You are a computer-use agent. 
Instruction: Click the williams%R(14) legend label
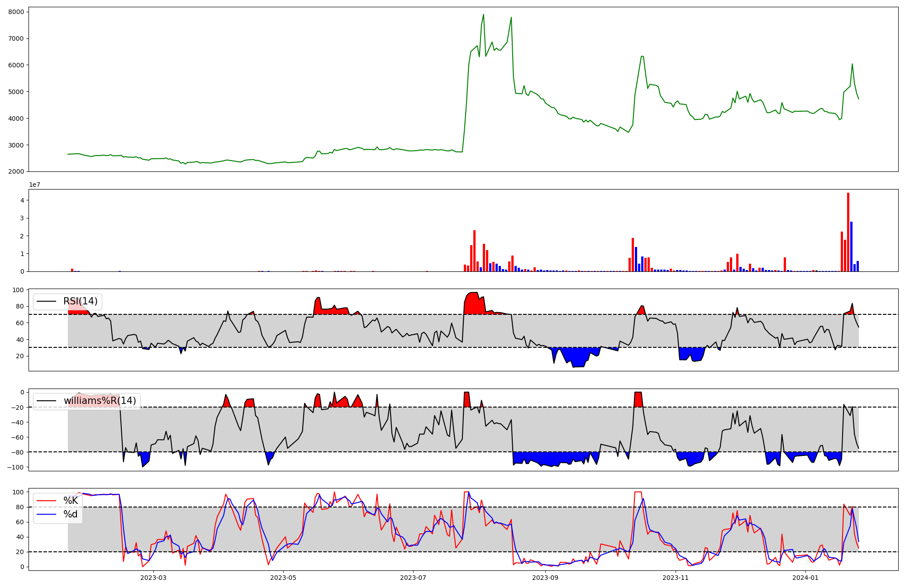tap(100, 401)
